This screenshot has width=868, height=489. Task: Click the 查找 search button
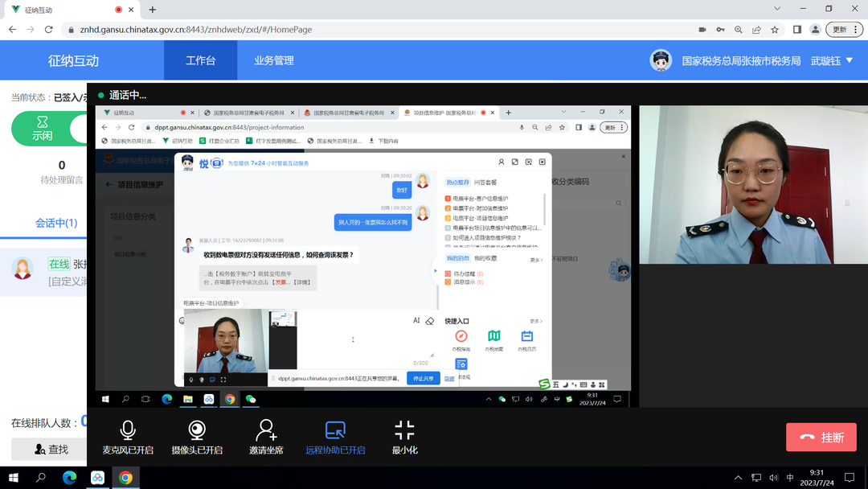click(51, 450)
